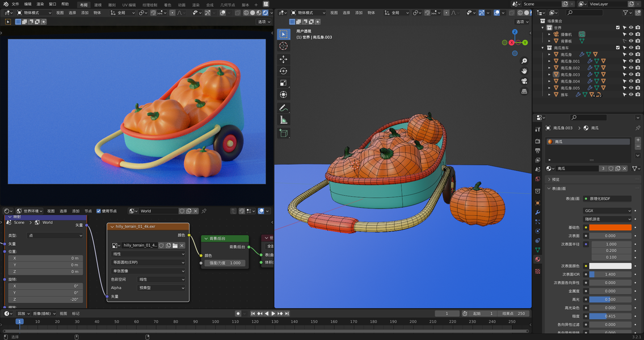Adjust the 糙度 0.415 slider
The height and width of the screenshot is (340, 644).
pyautogui.click(x=611, y=316)
